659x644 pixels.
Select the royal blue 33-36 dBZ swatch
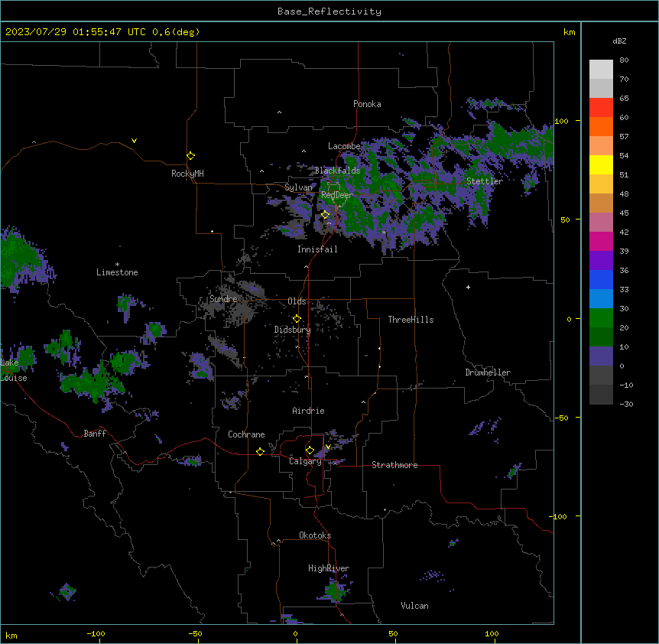(601, 279)
